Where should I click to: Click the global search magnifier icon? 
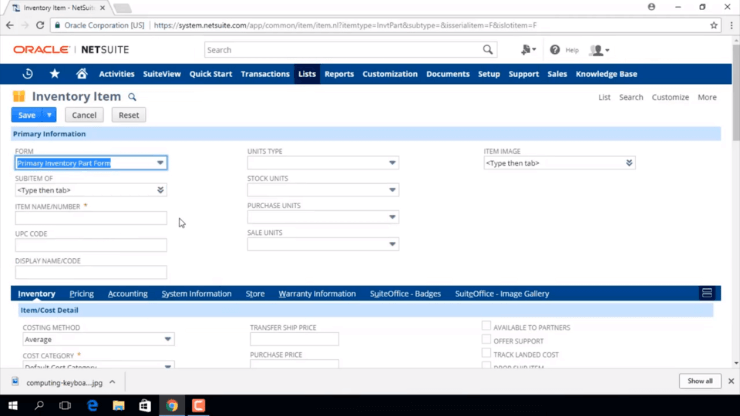click(x=488, y=49)
